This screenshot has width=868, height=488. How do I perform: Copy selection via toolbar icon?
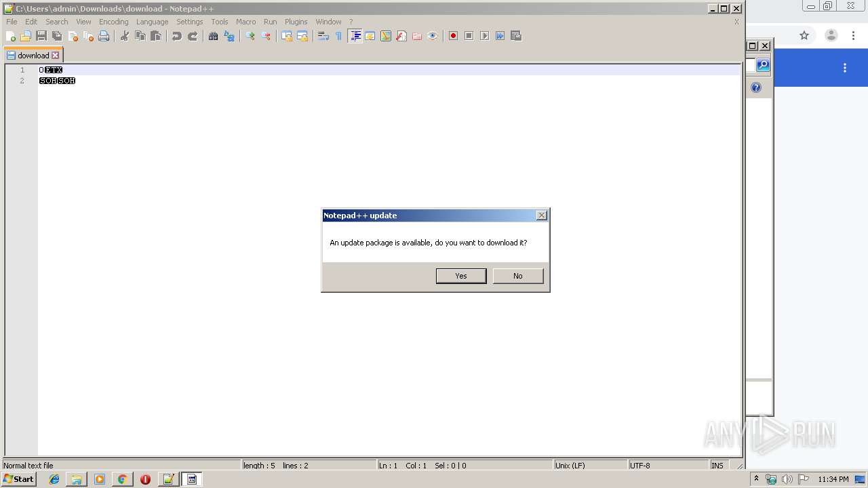[x=140, y=36]
